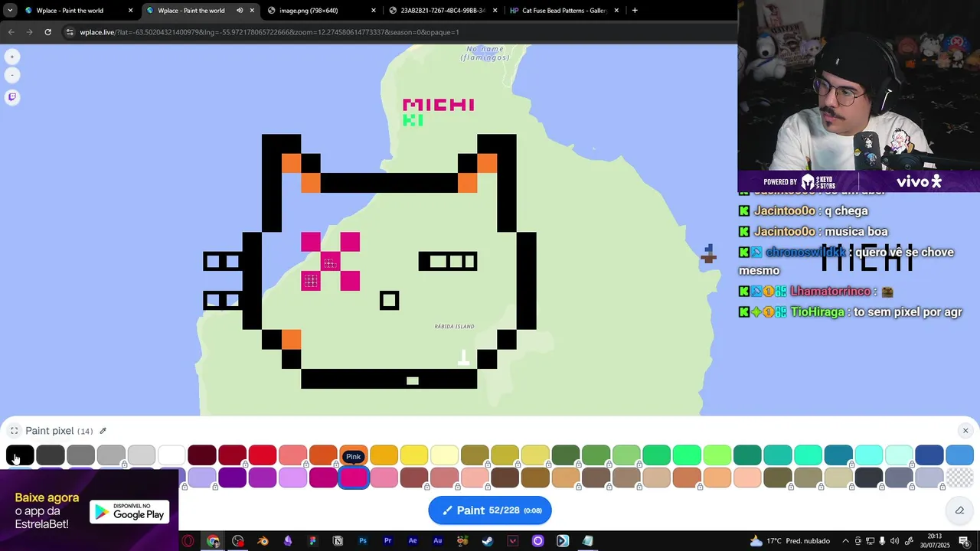Open the Twitch icon on the map

click(x=12, y=97)
